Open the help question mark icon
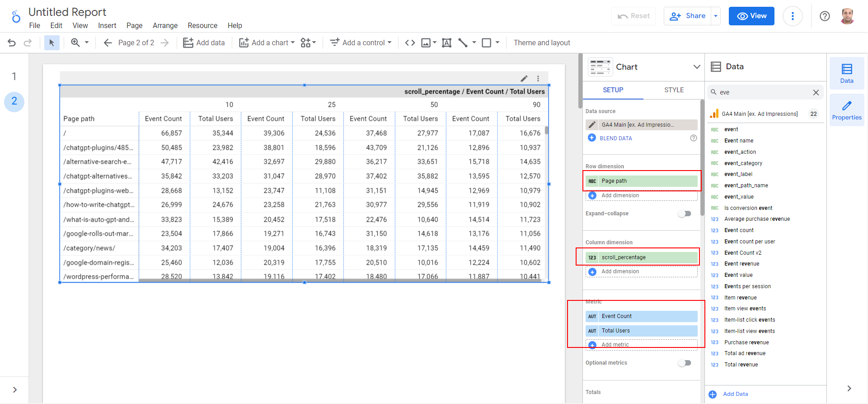The image size is (868, 404). [x=825, y=16]
